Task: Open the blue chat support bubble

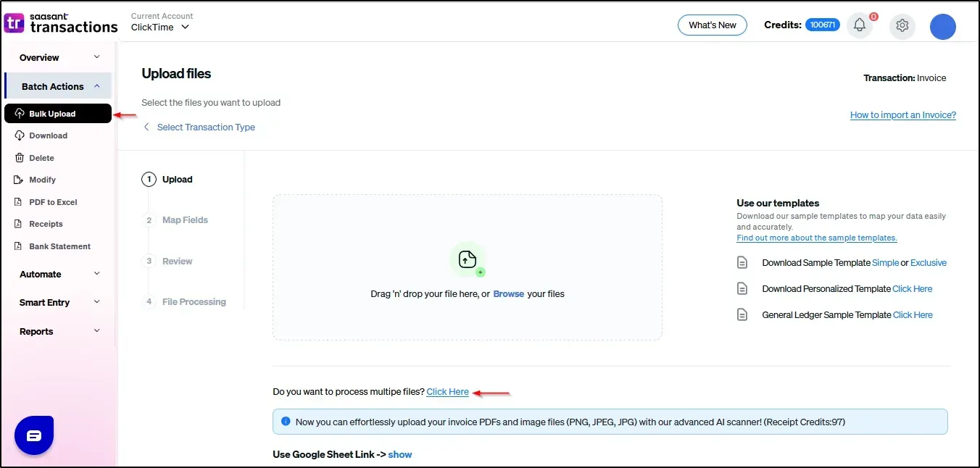Action: pos(34,435)
